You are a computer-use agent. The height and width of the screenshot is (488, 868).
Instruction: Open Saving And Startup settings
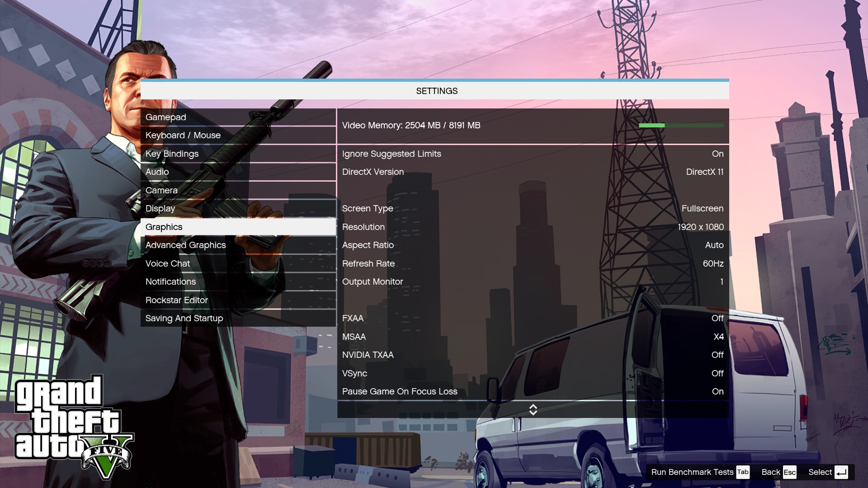pos(184,318)
